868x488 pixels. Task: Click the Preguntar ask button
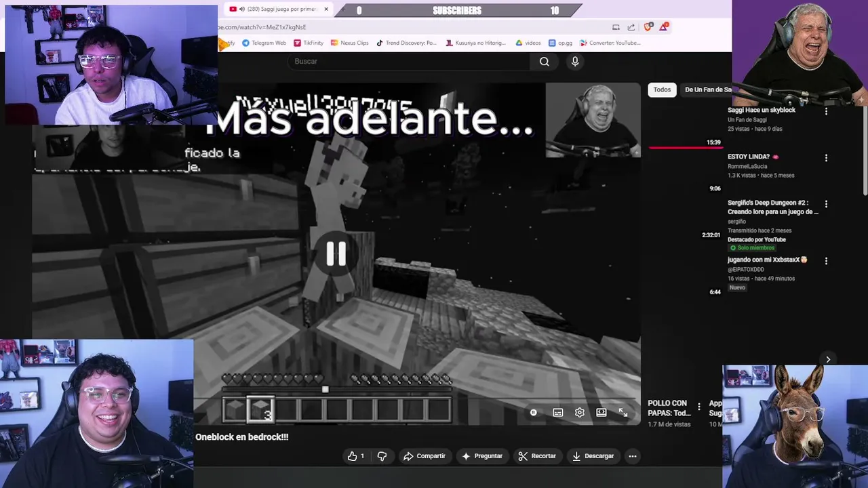(482, 456)
